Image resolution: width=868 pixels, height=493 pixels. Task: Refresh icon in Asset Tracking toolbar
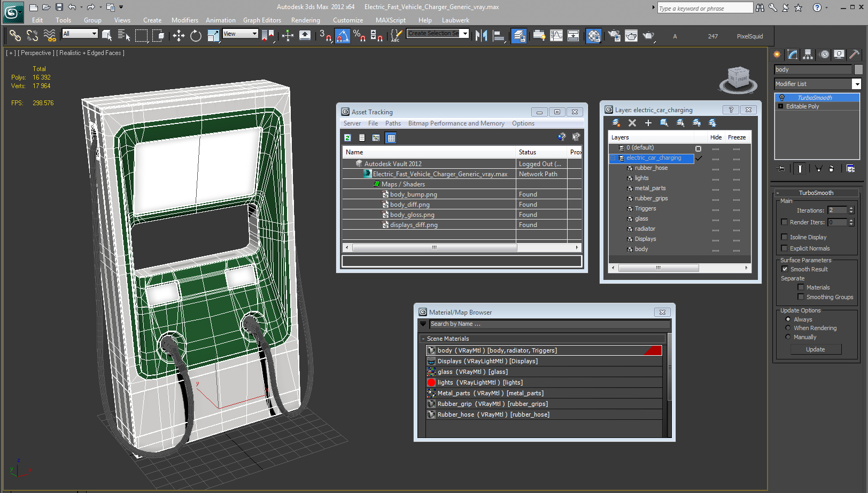pos(347,138)
